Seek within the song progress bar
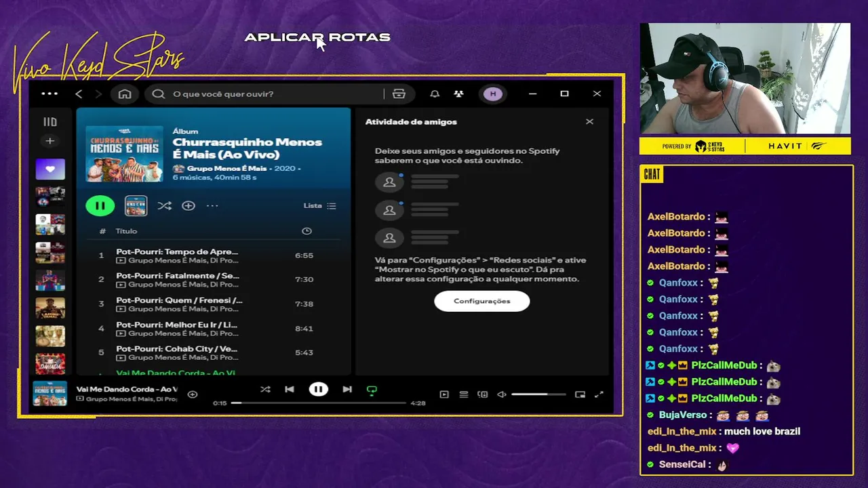 pos(318,403)
